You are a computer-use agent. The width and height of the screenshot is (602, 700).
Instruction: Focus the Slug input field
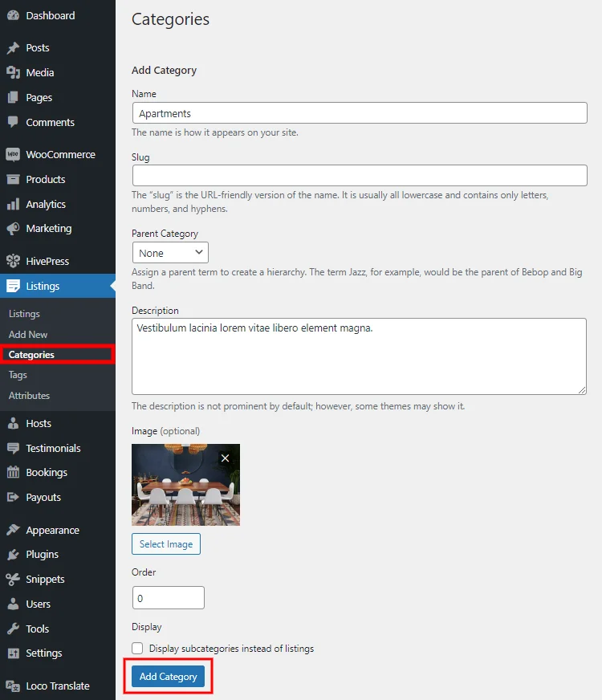point(360,176)
